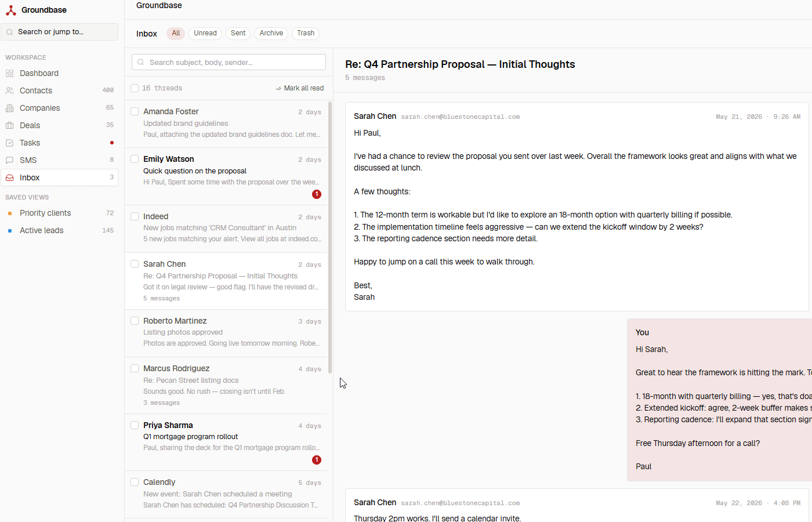Click the Companies building icon
Viewport: 812px width, 522px height.
tap(9, 108)
